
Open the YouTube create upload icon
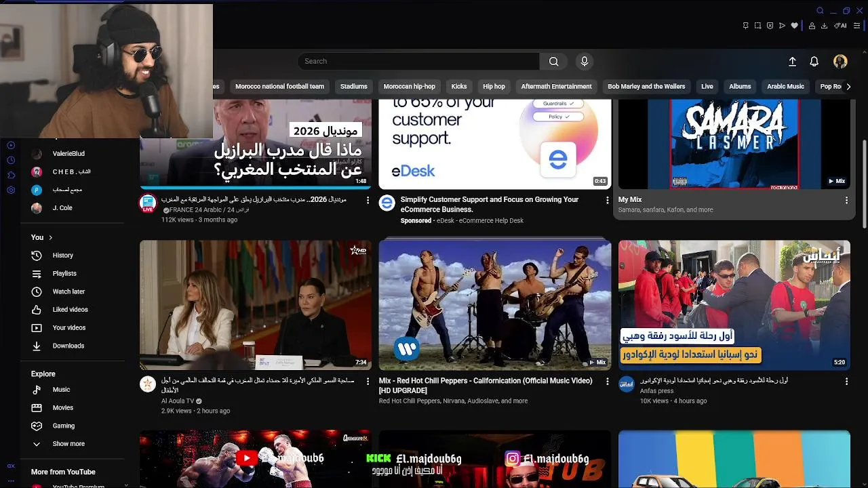[792, 61]
